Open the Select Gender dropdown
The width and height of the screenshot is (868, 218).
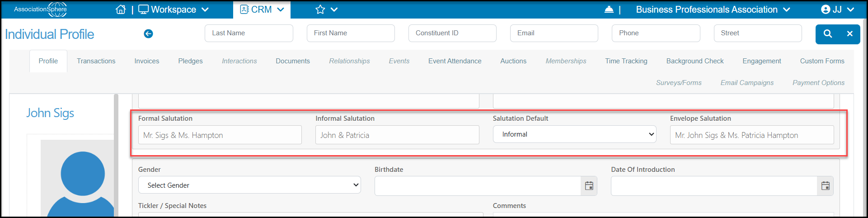249,185
